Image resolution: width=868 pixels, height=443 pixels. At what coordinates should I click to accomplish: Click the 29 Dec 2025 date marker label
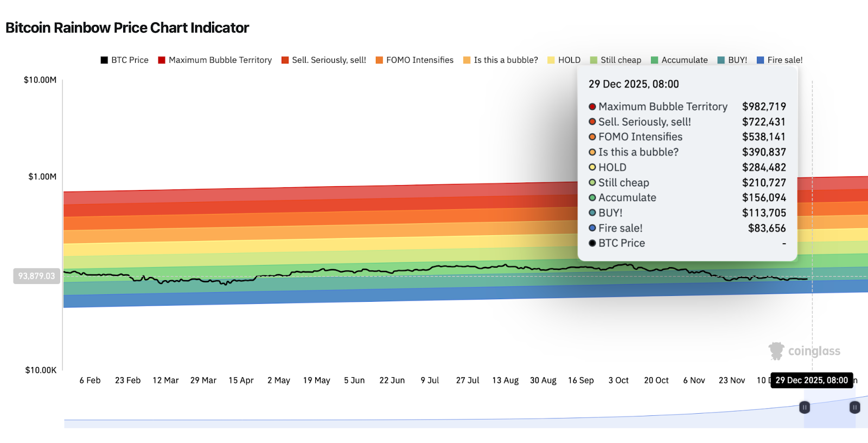tap(811, 381)
